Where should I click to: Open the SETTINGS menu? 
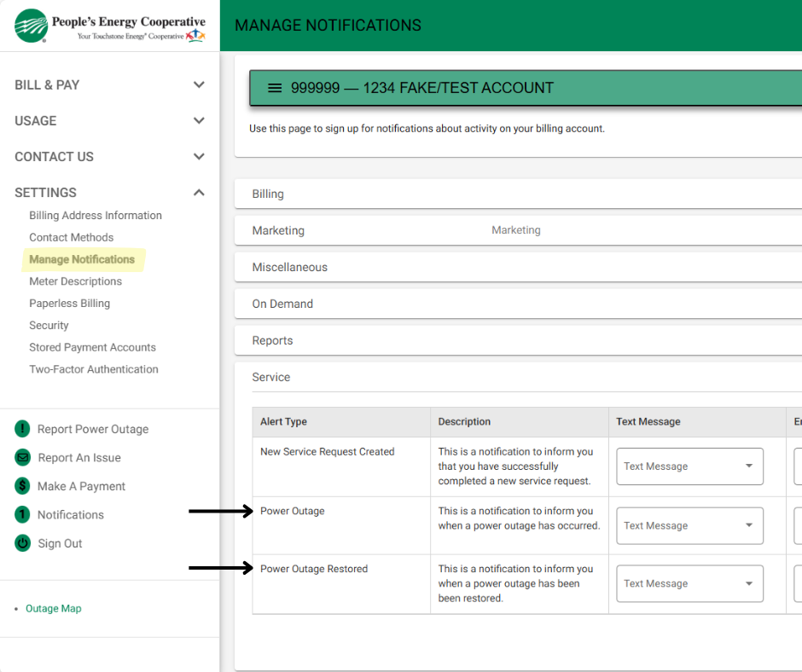pos(45,192)
